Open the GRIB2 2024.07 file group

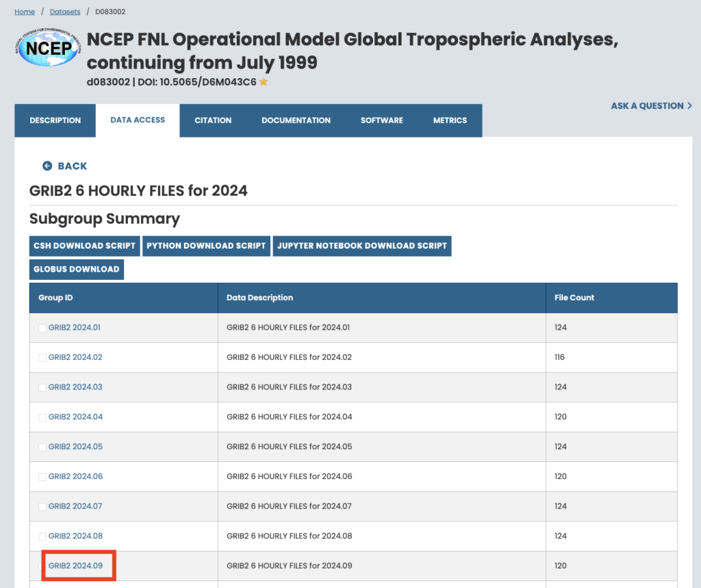[75, 506]
